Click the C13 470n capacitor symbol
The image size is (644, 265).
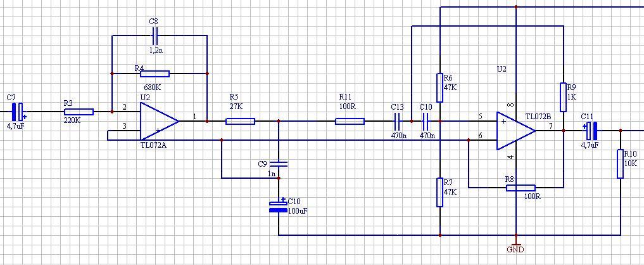(397, 121)
